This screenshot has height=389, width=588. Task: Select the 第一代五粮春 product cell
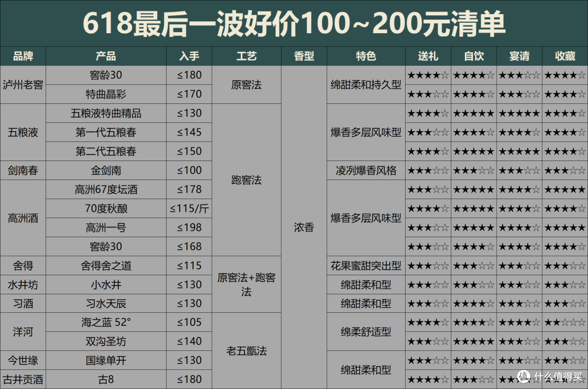pos(106,132)
